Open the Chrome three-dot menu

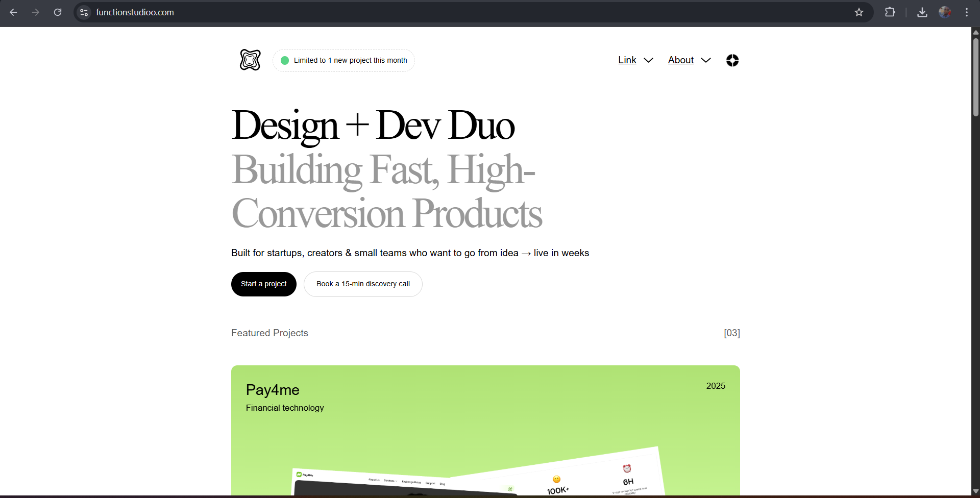[967, 12]
